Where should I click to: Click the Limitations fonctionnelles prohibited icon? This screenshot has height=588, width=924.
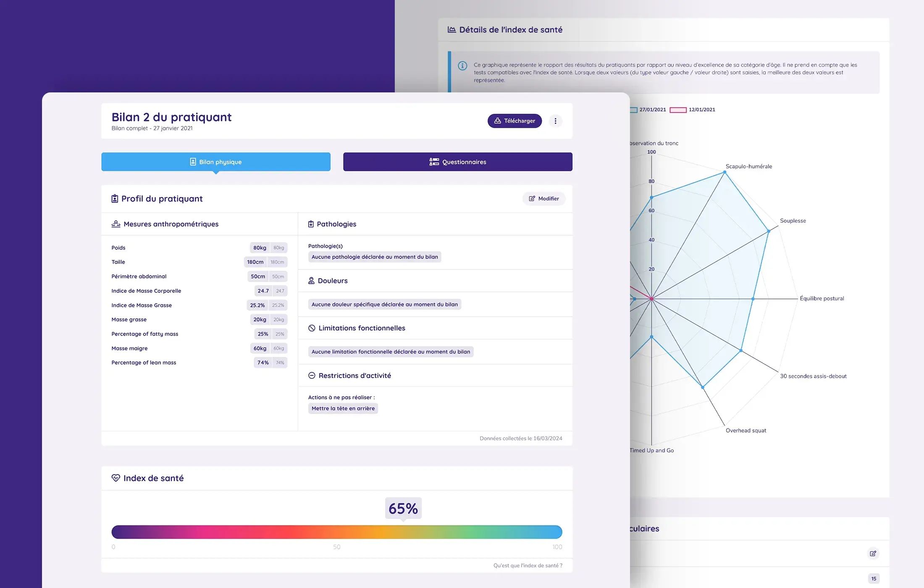click(x=312, y=328)
